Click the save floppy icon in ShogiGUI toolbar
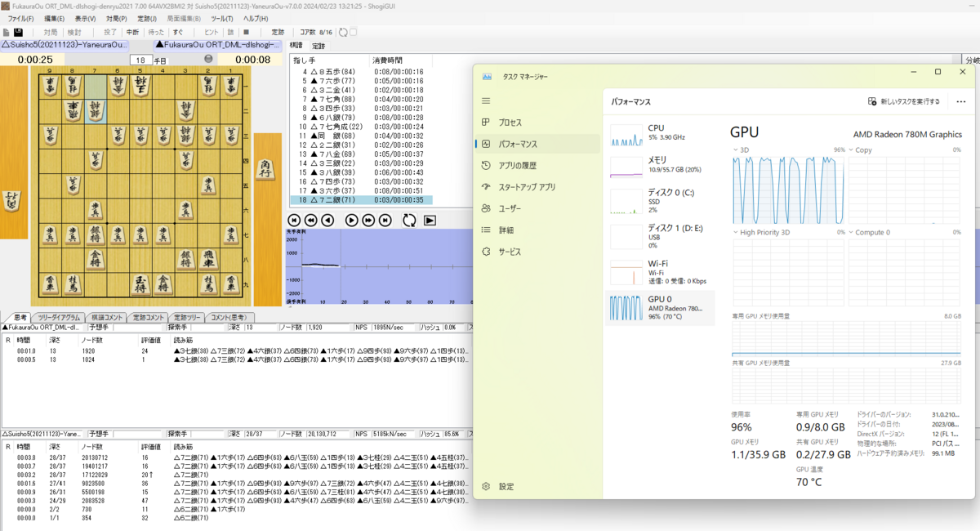 pyautogui.click(x=18, y=32)
